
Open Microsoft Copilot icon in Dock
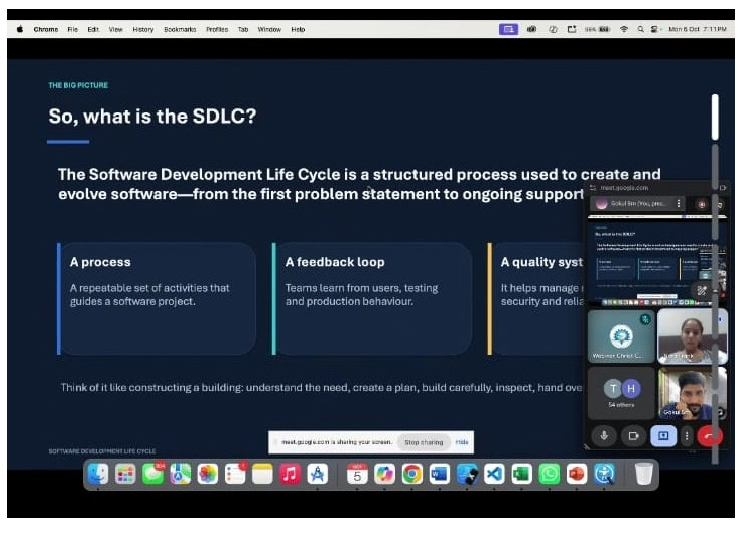pyautogui.click(x=384, y=474)
